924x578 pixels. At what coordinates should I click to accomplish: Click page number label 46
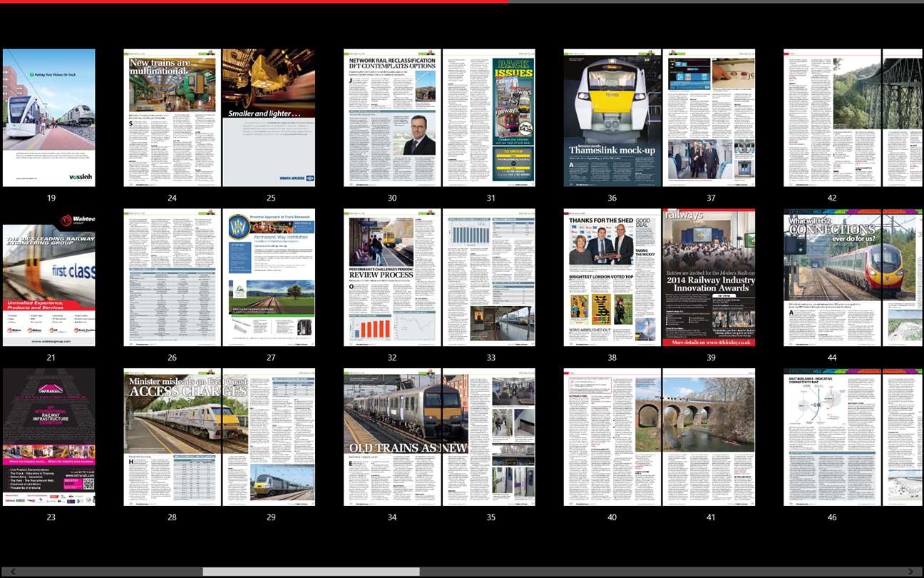pyautogui.click(x=832, y=517)
